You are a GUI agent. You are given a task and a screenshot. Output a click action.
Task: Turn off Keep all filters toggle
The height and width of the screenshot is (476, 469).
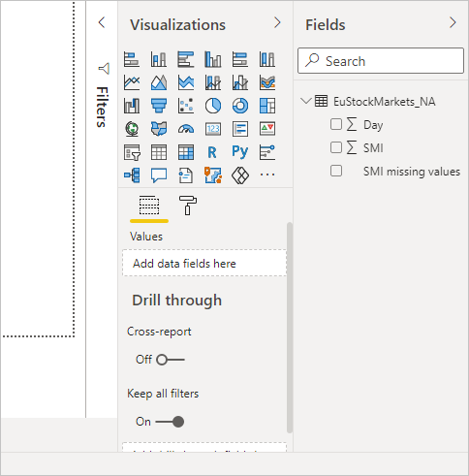pyautogui.click(x=170, y=422)
